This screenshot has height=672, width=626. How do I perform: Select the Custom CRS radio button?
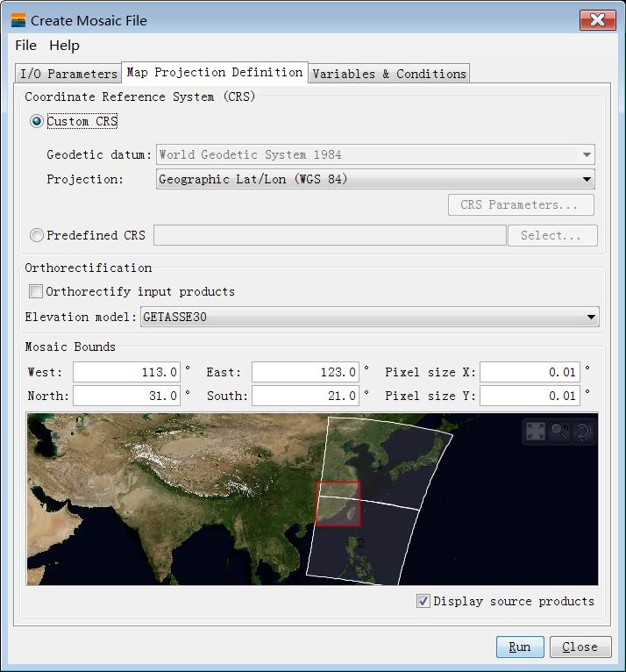37,122
